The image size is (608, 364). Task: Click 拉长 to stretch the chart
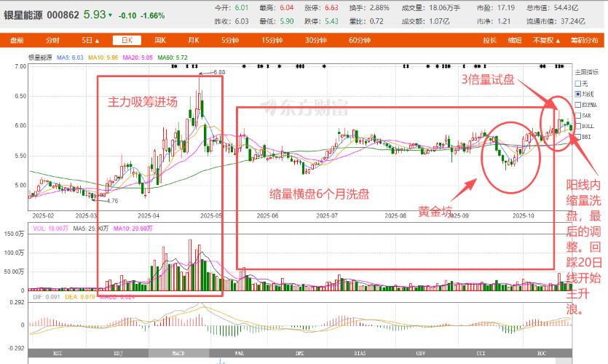click(x=490, y=40)
